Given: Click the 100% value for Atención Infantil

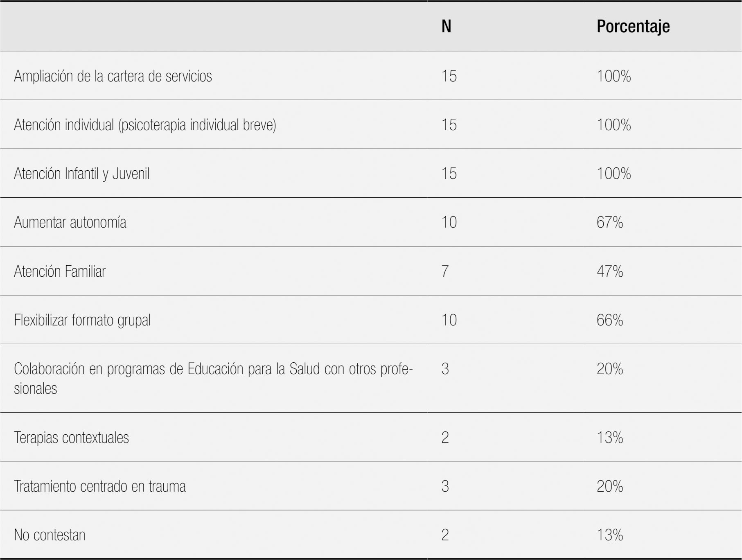Looking at the screenshot, I should (x=613, y=174).
